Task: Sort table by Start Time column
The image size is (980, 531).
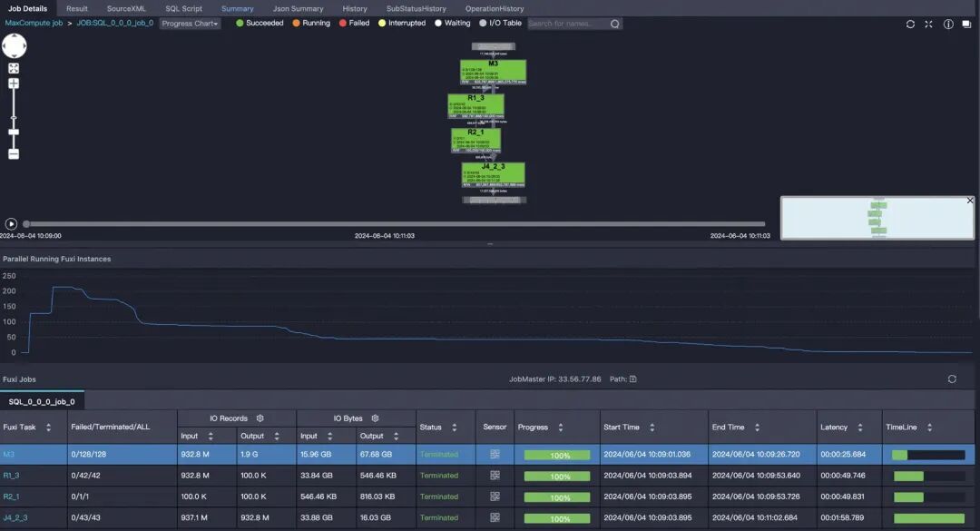Action: click(652, 428)
